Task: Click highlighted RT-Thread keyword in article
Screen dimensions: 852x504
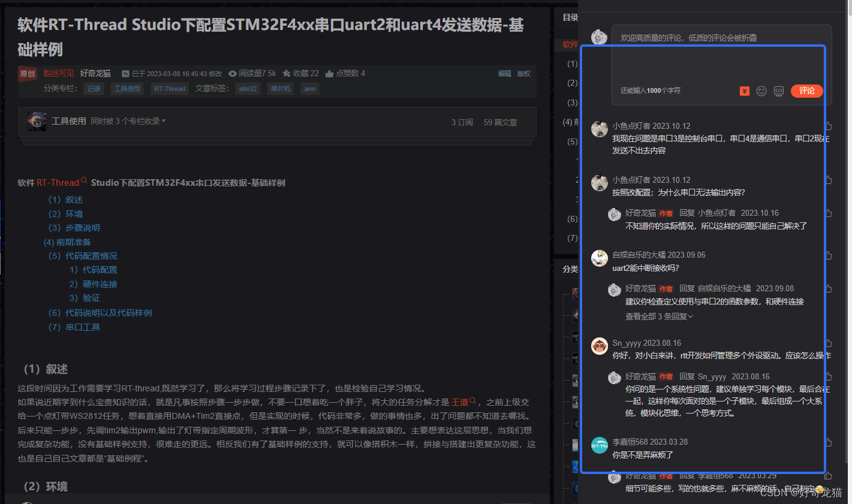Action: (x=58, y=183)
